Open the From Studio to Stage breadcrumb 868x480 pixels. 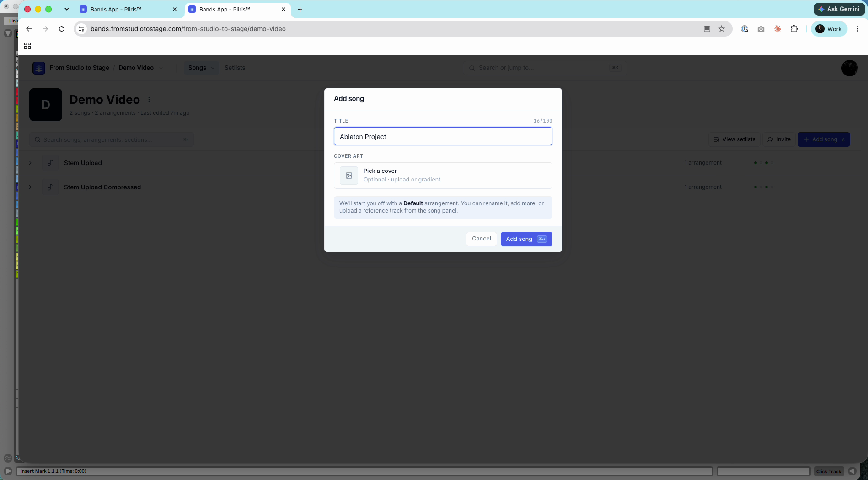79,68
